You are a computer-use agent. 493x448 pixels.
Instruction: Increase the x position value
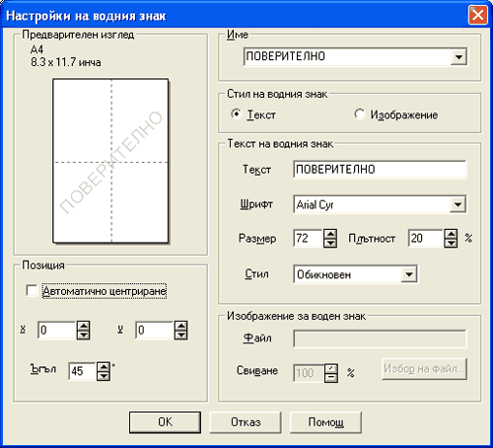[83, 326]
